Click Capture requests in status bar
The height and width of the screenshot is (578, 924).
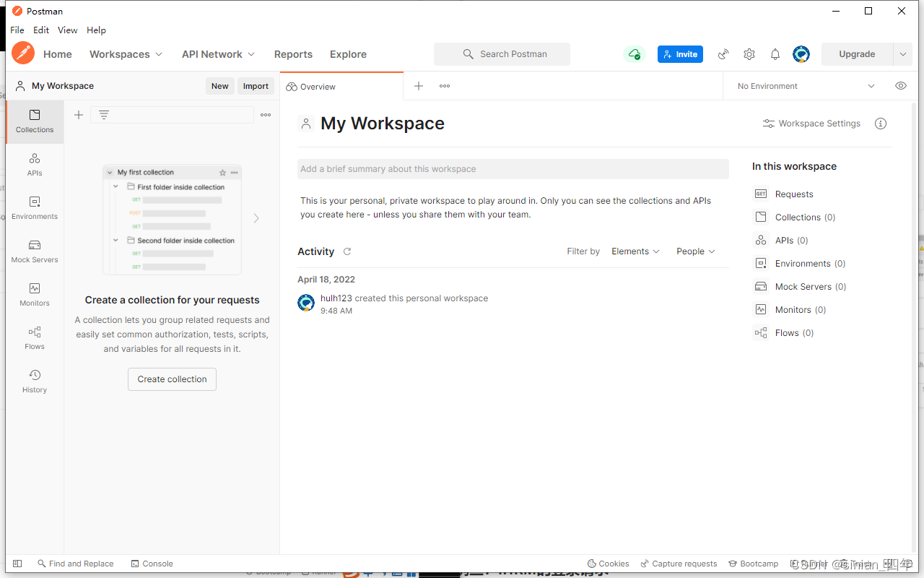[x=679, y=564]
